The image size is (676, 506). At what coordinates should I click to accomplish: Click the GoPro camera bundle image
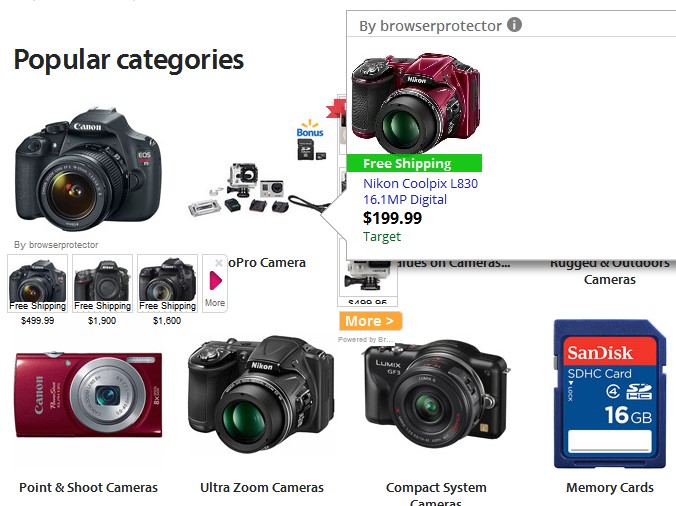tap(259, 190)
